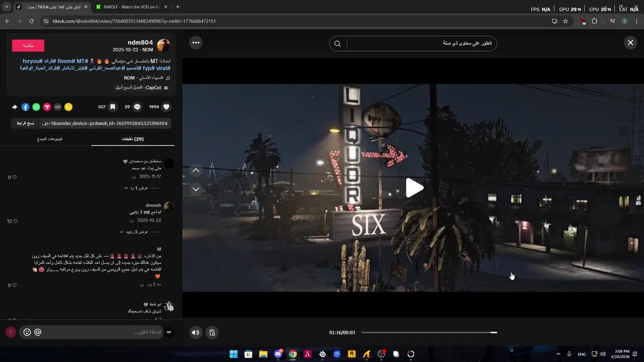644x362 pixels.
Task: Close the video viewer with X
Action: 630,43
